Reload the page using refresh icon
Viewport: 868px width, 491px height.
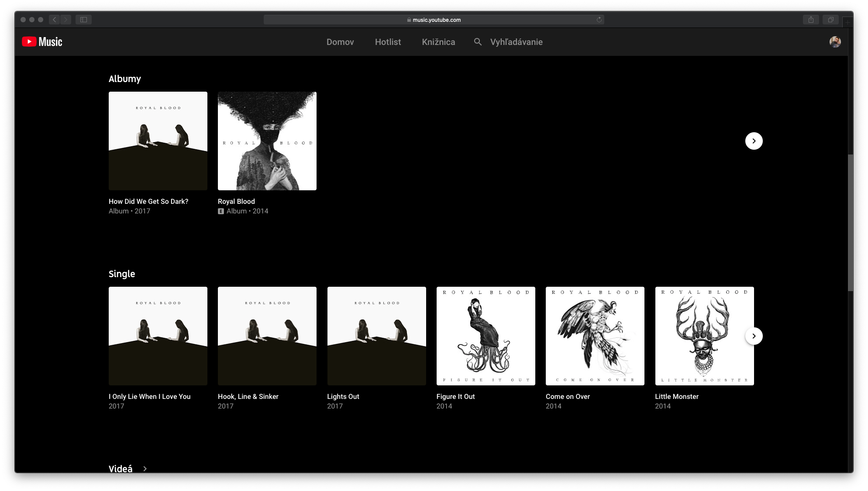[599, 20]
